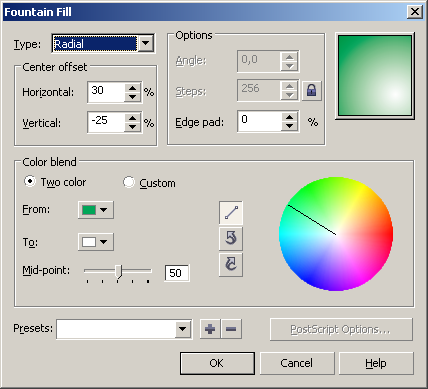The width and height of the screenshot is (428, 389).
Task: Remove the preset with the minus icon
Action: click(231, 329)
